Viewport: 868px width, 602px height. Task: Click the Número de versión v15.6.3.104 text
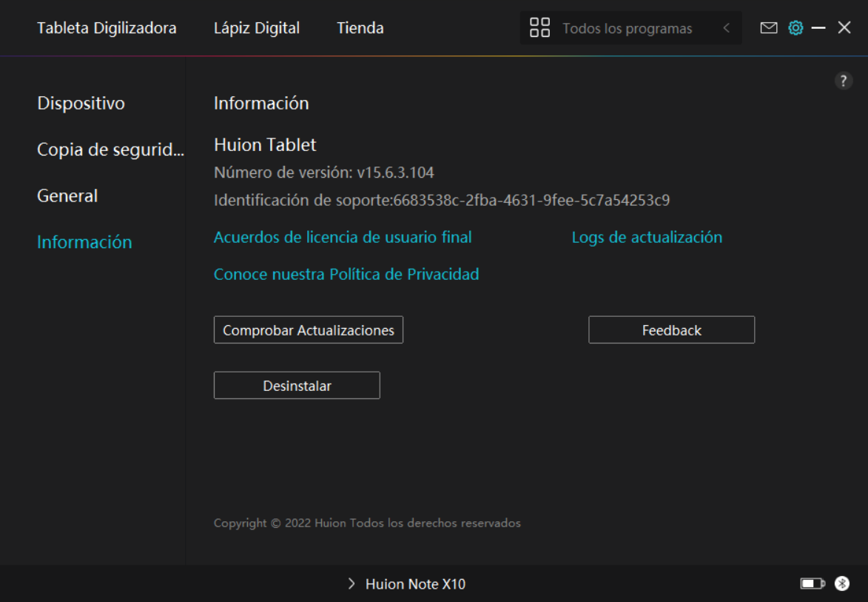324,173
